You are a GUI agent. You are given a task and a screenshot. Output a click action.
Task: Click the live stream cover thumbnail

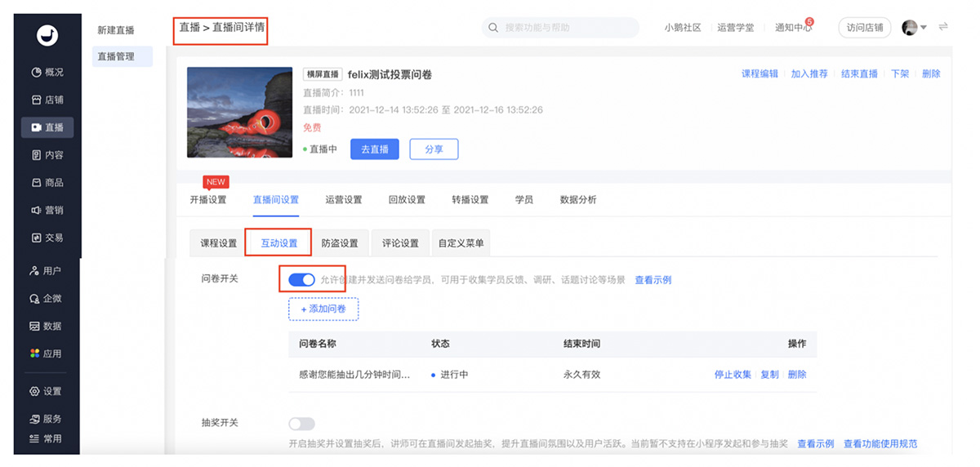[x=239, y=112]
